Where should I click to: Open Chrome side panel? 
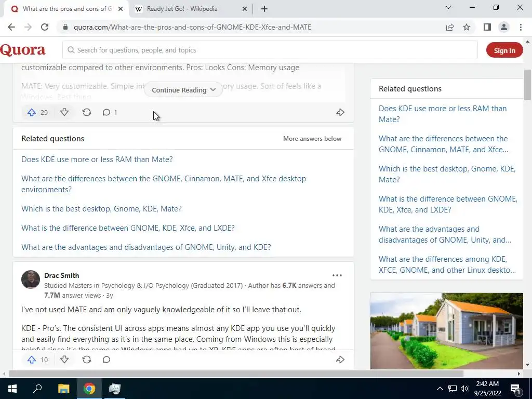coord(487,27)
